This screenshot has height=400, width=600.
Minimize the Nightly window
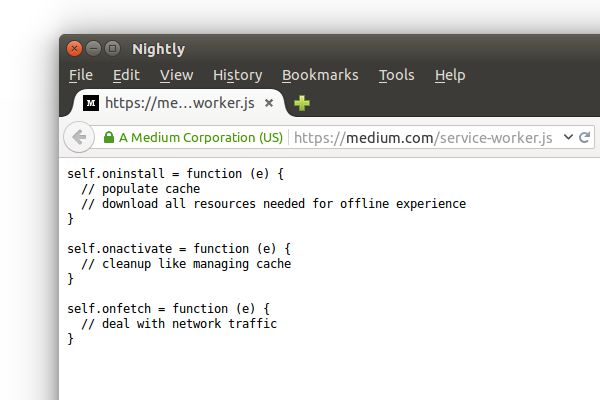pos(93,49)
